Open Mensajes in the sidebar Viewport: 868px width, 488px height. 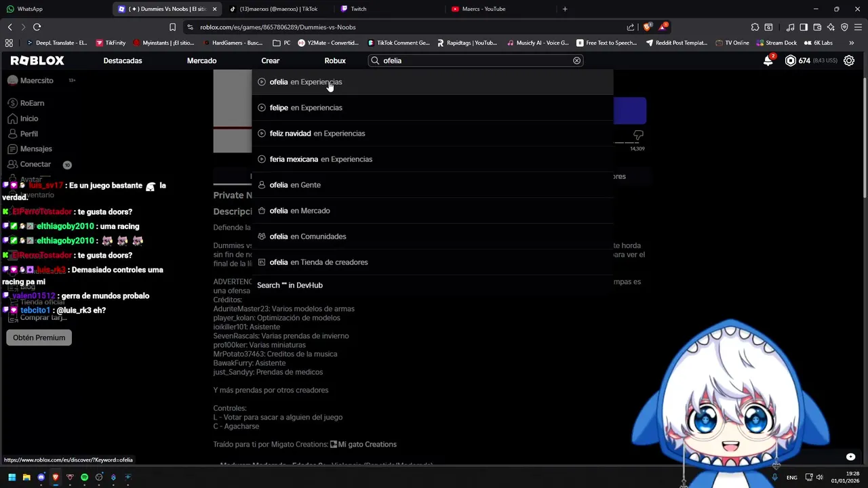coord(30,148)
